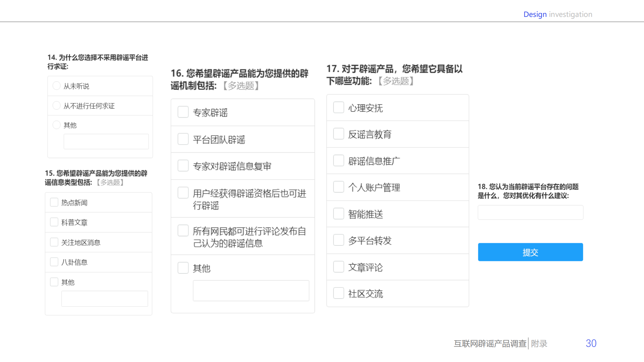
Task: Check the 智能推送 checkbox
Action: pyautogui.click(x=338, y=214)
